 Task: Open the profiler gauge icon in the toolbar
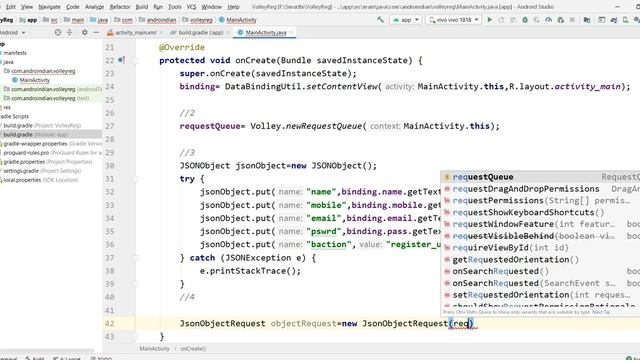549,20
